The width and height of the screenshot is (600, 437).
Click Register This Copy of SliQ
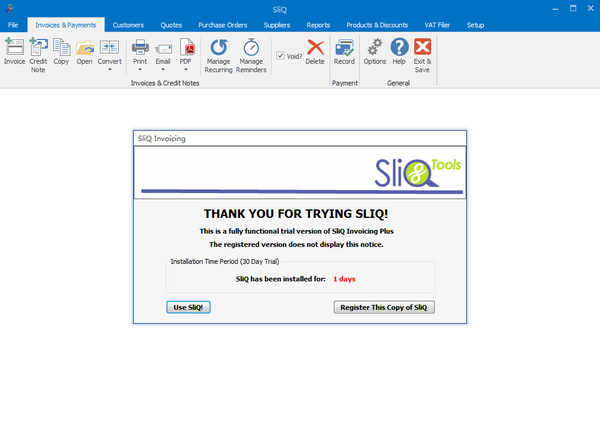(x=384, y=307)
